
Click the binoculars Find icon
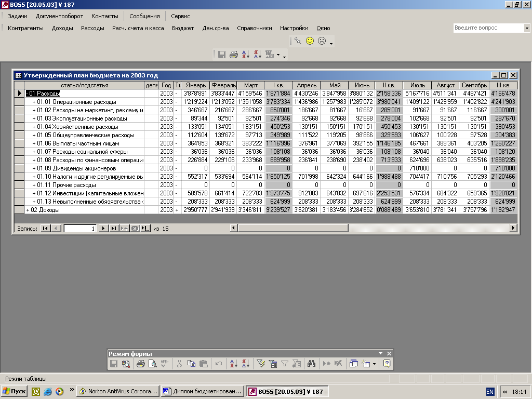tap(312, 364)
